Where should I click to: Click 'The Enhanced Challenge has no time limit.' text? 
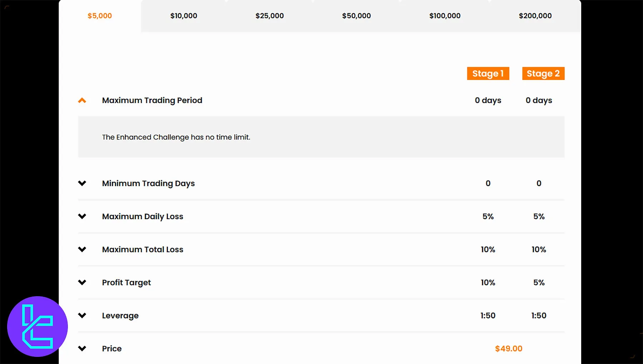pyautogui.click(x=176, y=137)
